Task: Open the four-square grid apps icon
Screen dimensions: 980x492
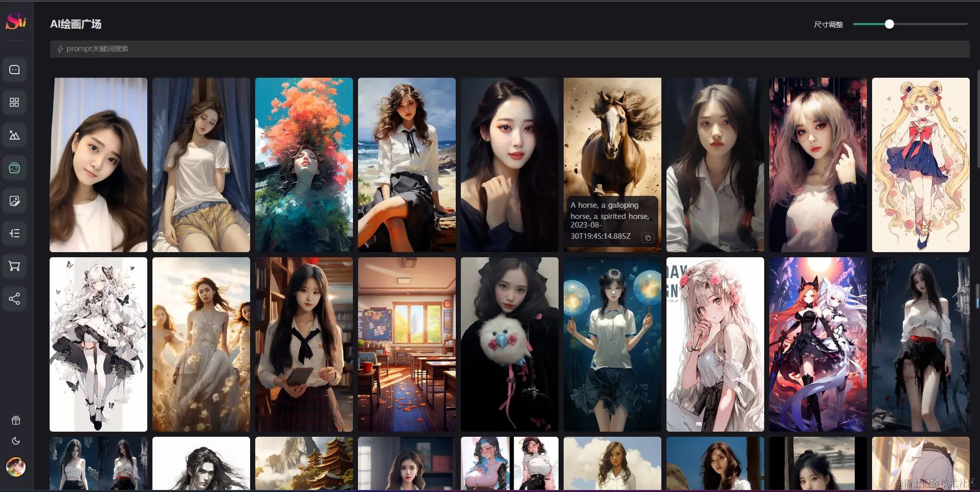Action: [14, 102]
